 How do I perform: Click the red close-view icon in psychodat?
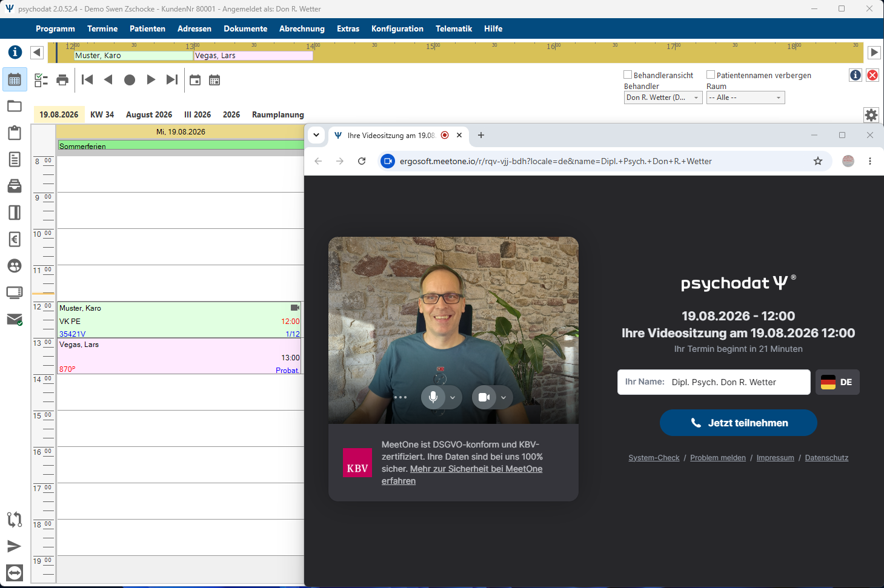pos(872,75)
